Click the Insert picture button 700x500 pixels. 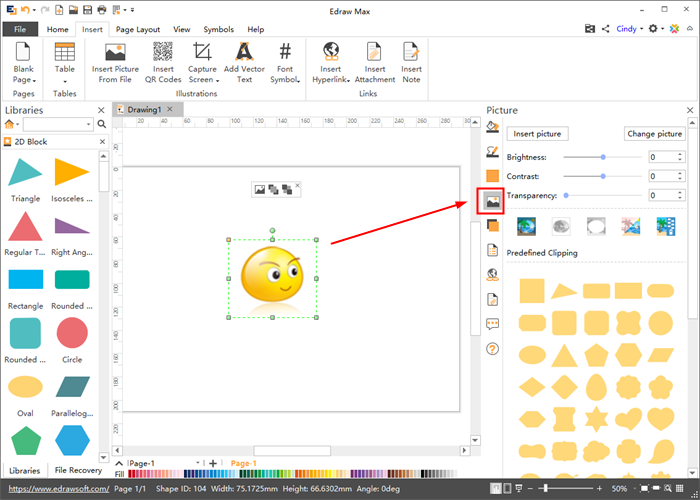[x=537, y=134]
